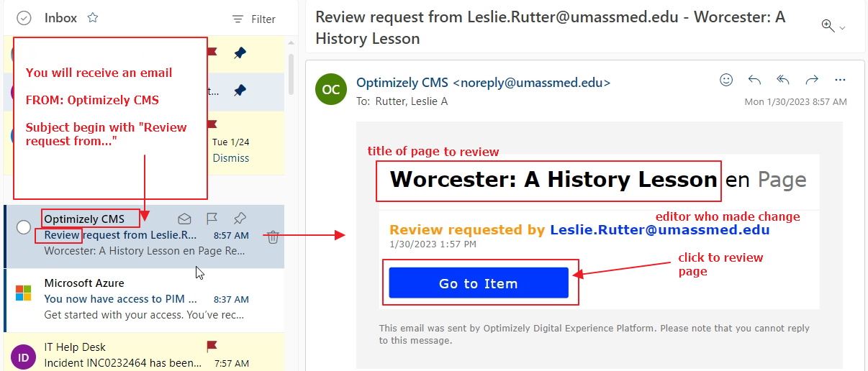This screenshot has height=371, width=868.
Task: Click the message list scrollbar
Action: point(291,72)
